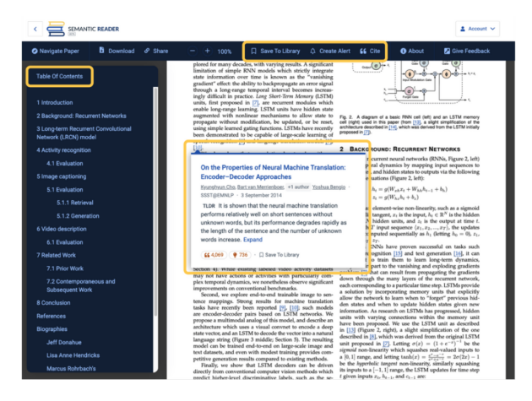
Task: Expand the +1 author chip
Action: click(298, 187)
